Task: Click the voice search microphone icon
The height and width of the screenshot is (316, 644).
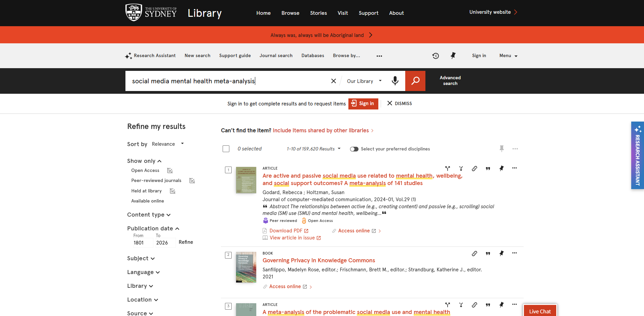Action: click(x=395, y=81)
